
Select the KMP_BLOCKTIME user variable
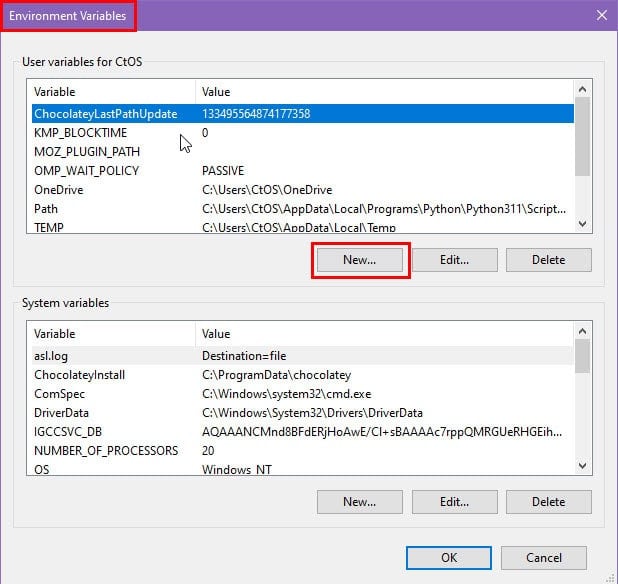coord(303,133)
